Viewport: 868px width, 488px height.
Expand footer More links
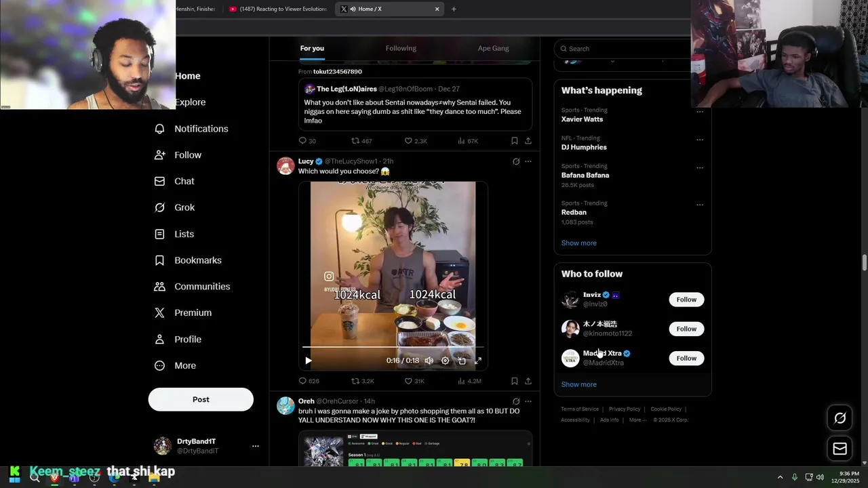[x=637, y=420]
